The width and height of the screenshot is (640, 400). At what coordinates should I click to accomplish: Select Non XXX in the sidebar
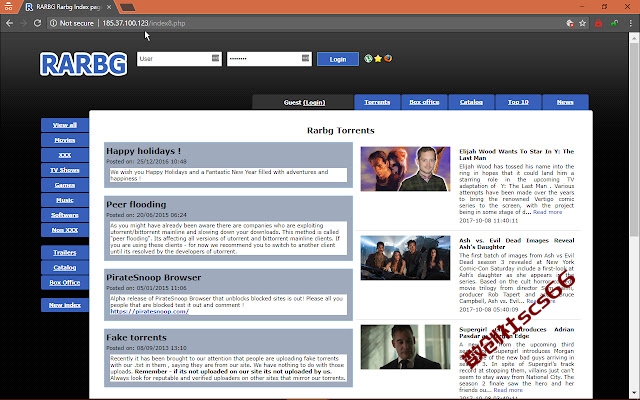(x=64, y=230)
